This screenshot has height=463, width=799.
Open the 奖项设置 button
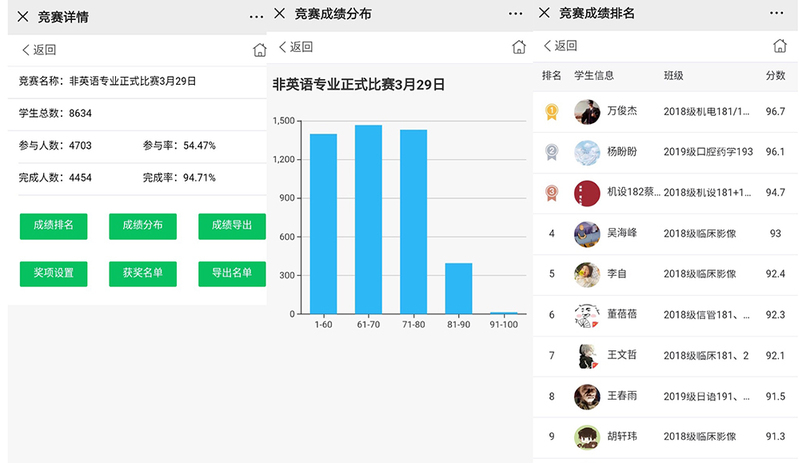(53, 273)
